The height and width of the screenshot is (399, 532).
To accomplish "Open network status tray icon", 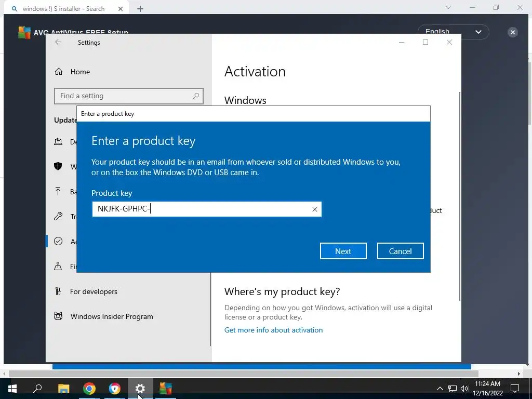I will [x=453, y=389].
